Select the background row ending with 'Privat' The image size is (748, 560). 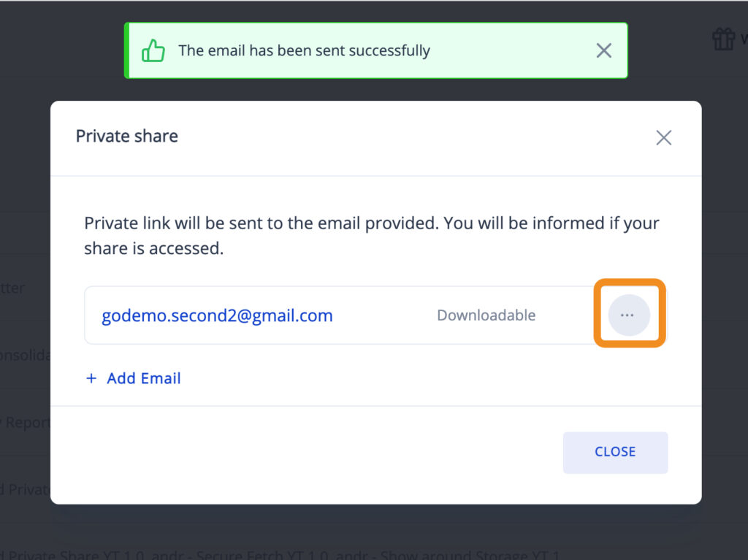point(25,489)
